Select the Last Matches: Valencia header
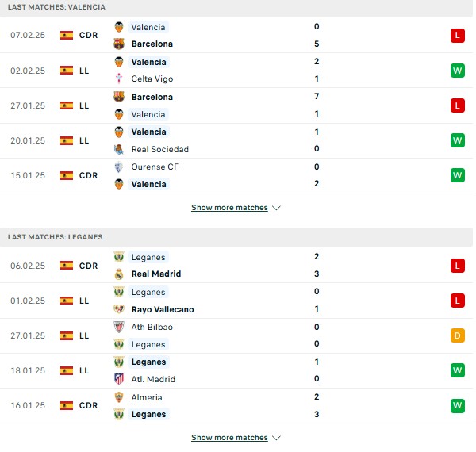Viewport: 476px width, 452px height. click(x=236, y=8)
